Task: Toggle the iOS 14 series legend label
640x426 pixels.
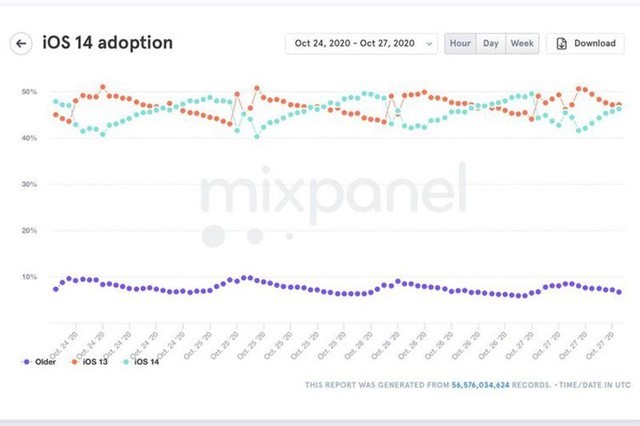Action: pos(147,362)
